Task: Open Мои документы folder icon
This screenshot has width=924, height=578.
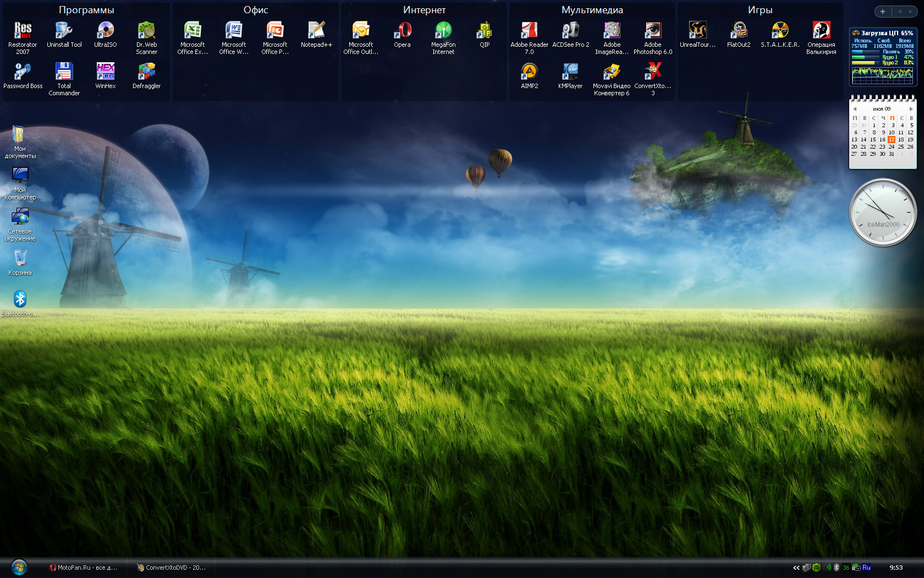Action: 20,141
